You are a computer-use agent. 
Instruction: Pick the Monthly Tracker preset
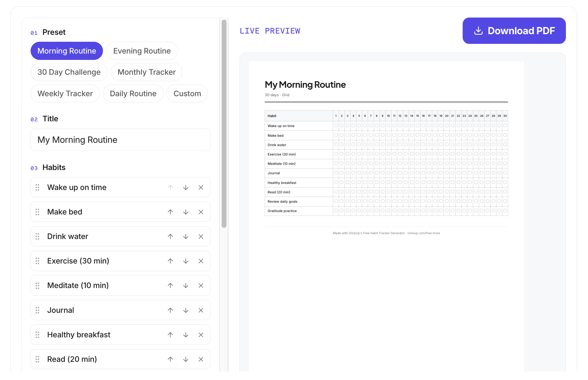147,72
